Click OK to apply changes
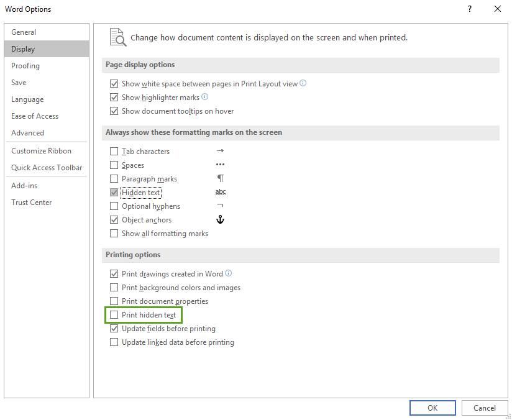The width and height of the screenshot is (512, 420). click(432, 408)
